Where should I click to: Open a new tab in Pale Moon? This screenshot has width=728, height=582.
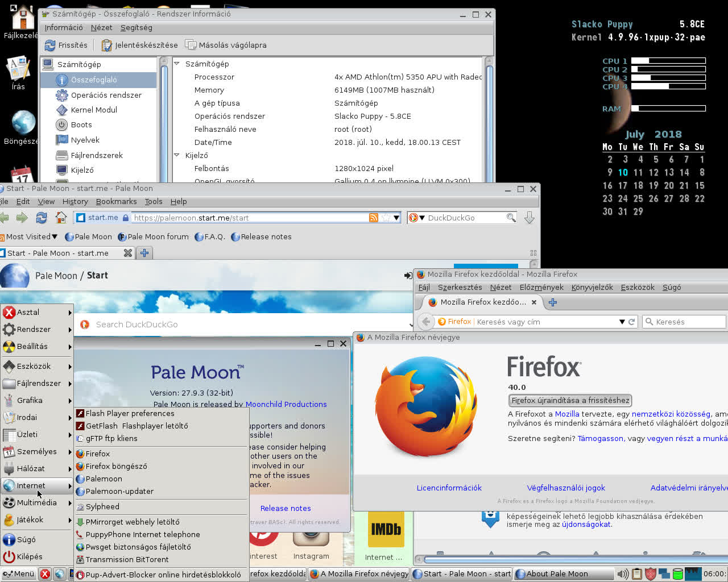coord(144,253)
